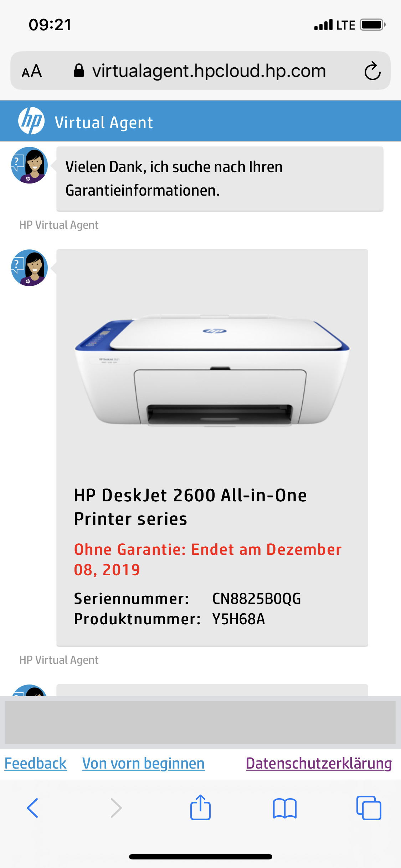Select the virtualagent.hpcloud.hp.com address field

tap(200, 71)
